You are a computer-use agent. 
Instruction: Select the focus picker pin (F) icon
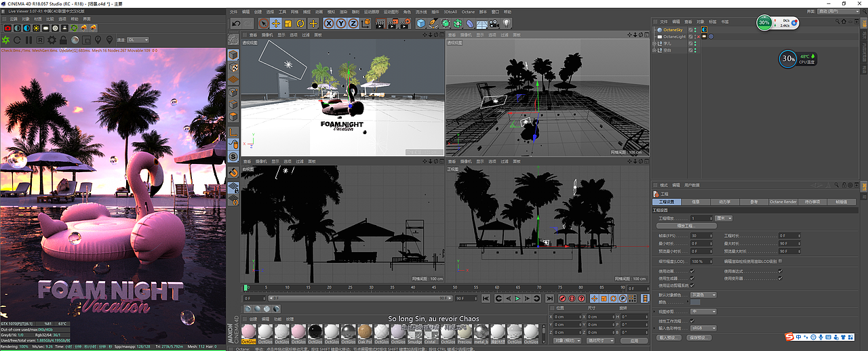point(98,40)
